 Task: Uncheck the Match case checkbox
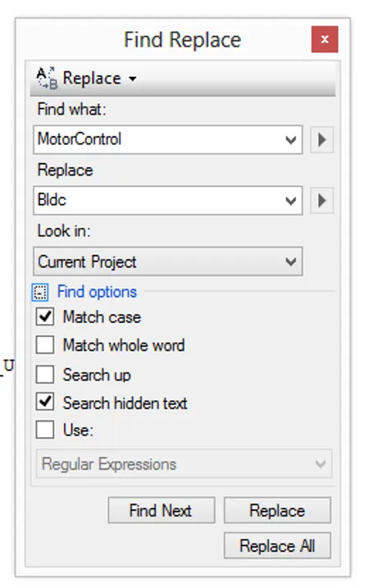tap(45, 317)
